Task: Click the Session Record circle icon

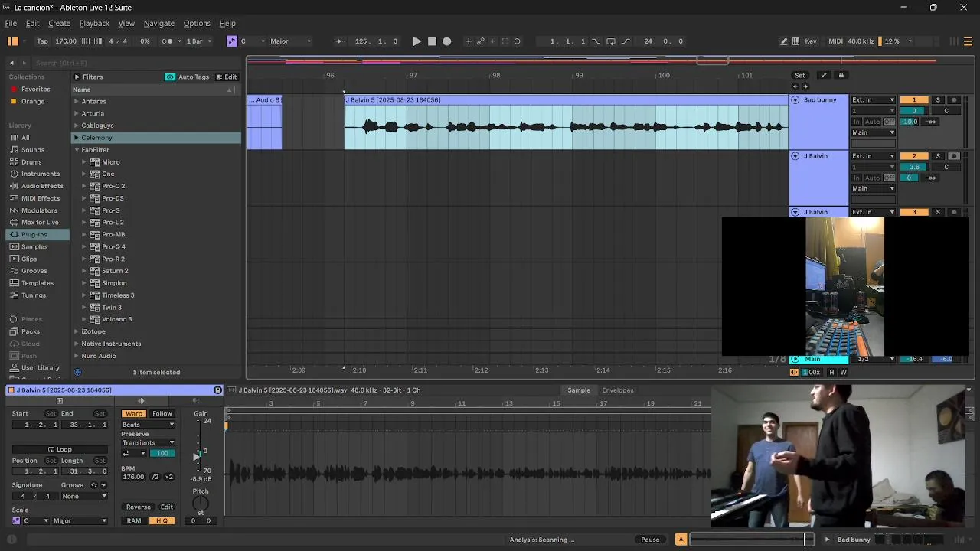Action: [x=517, y=41]
